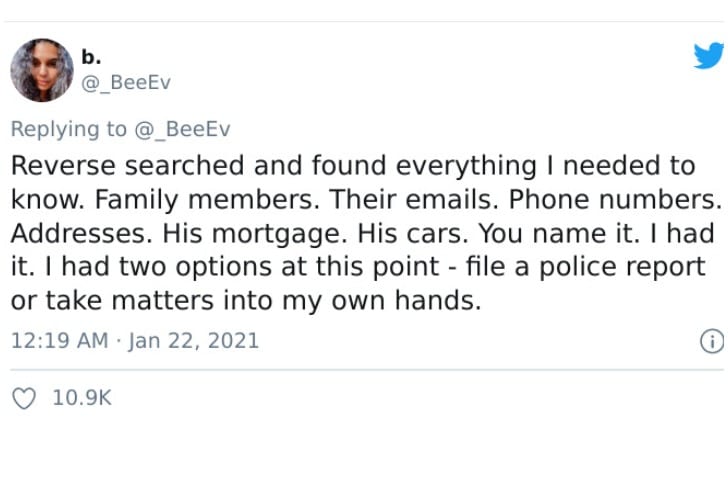This screenshot has width=728, height=485.
Task: Select the sentence "Family members." in tweet
Action: pos(208,200)
